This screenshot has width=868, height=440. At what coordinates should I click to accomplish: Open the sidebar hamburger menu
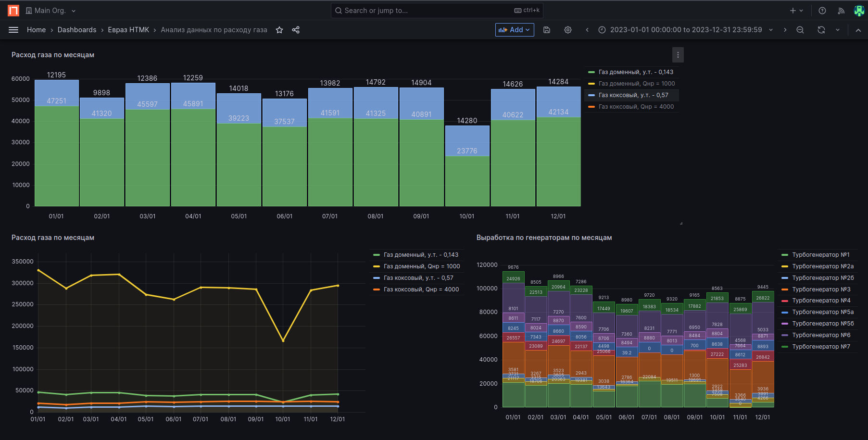point(13,30)
